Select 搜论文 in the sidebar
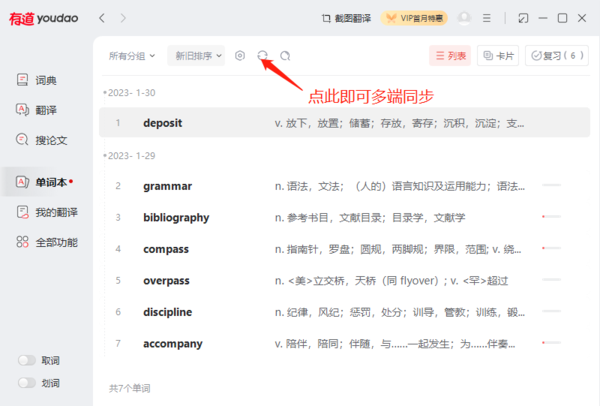This screenshot has height=406, width=600. pyautogui.click(x=42, y=139)
